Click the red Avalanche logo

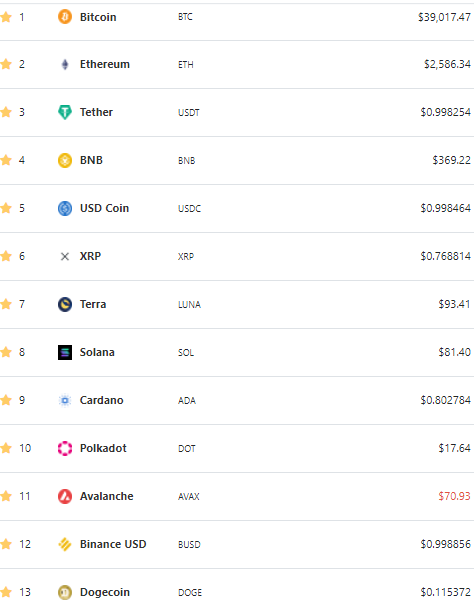pyautogui.click(x=65, y=496)
